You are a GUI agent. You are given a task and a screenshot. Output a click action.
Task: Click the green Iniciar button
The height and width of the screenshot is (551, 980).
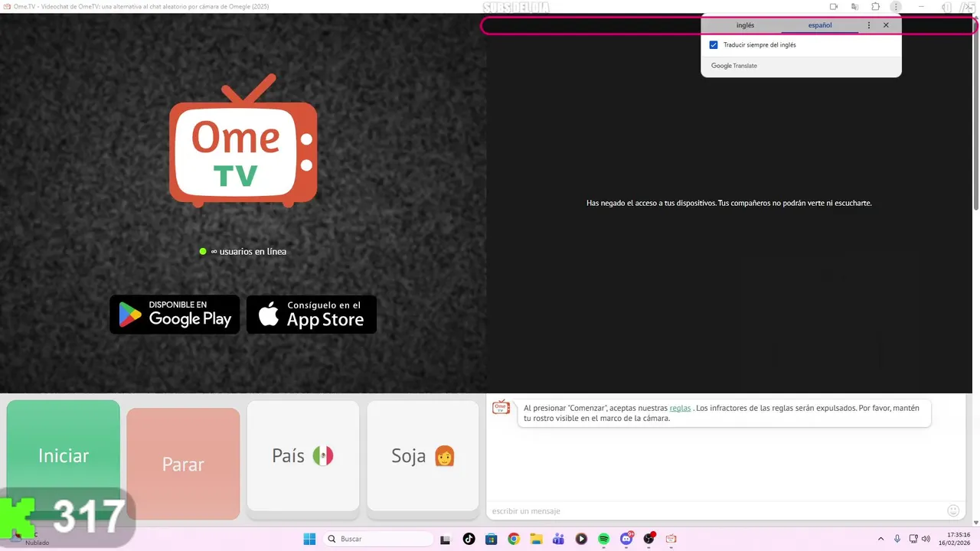click(x=64, y=456)
